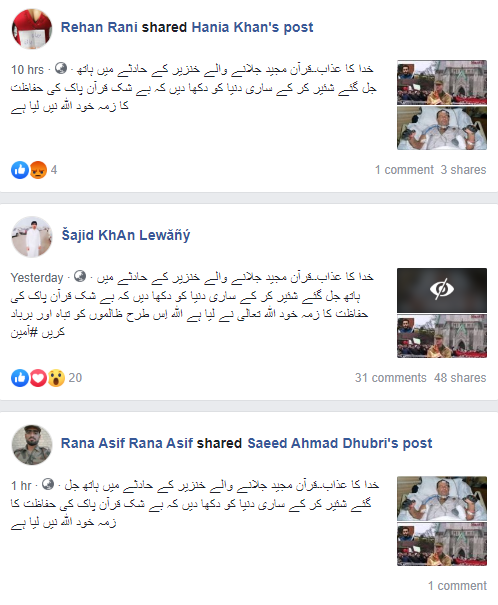Click the globe privacy icon next to Yesterday

[x=80, y=276]
